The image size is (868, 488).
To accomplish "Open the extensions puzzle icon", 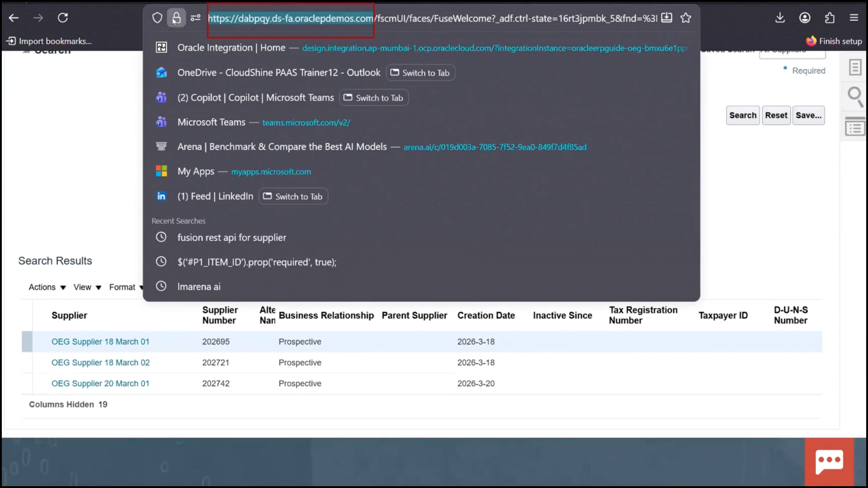I will [830, 18].
